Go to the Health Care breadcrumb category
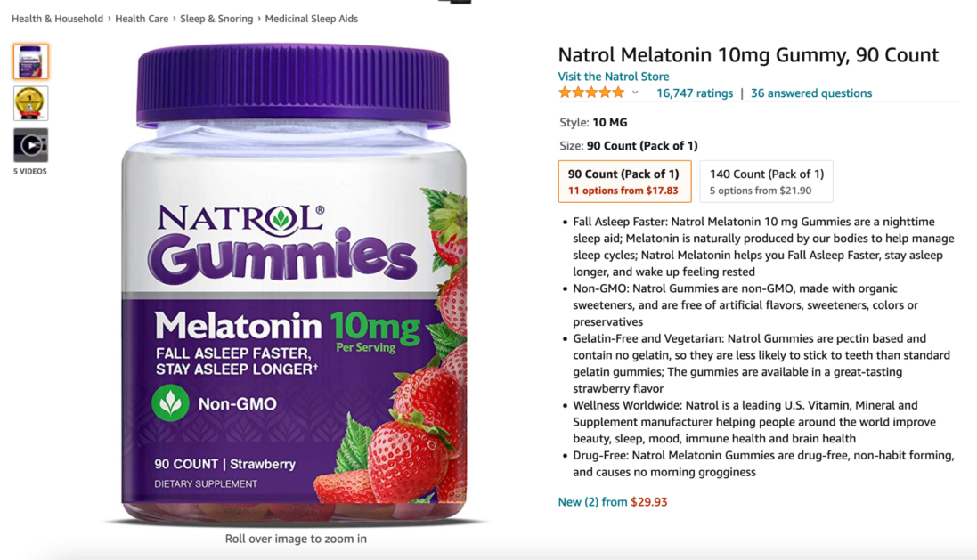This screenshot has height=560, width=977. (141, 19)
